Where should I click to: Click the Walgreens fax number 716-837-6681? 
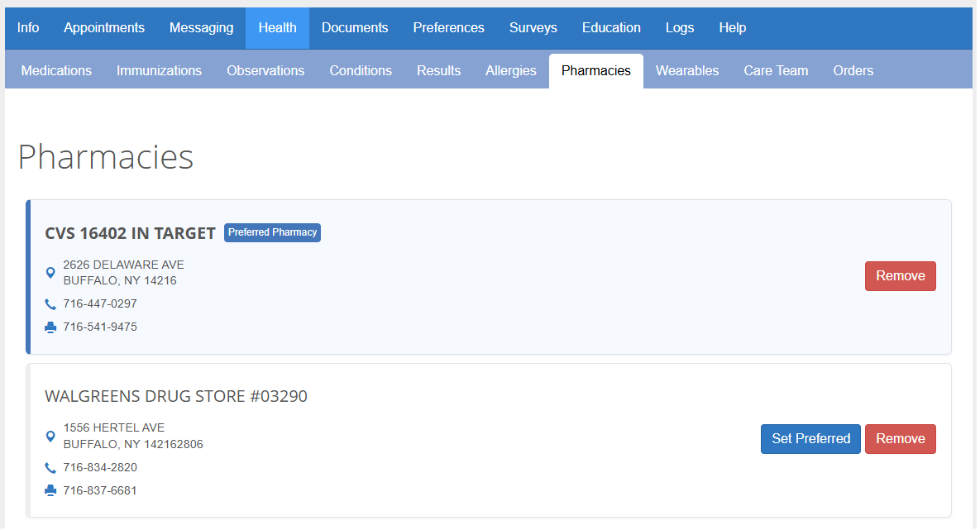coord(100,490)
